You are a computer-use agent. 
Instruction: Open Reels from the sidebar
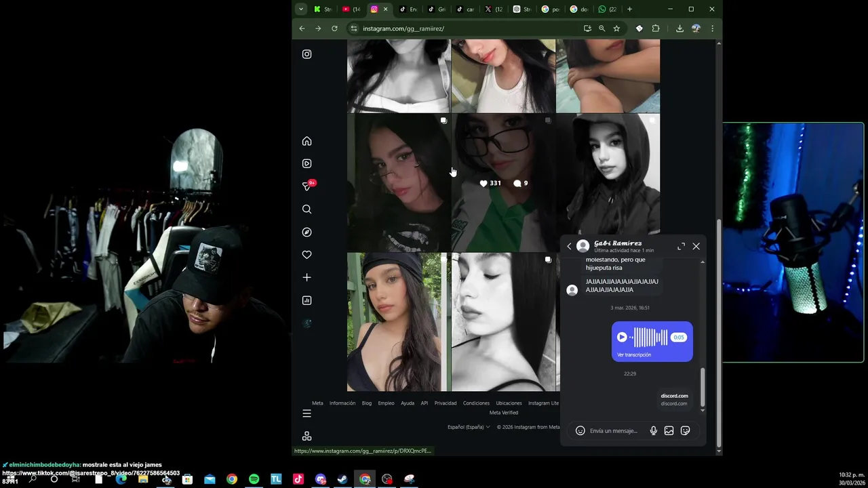pyautogui.click(x=307, y=163)
